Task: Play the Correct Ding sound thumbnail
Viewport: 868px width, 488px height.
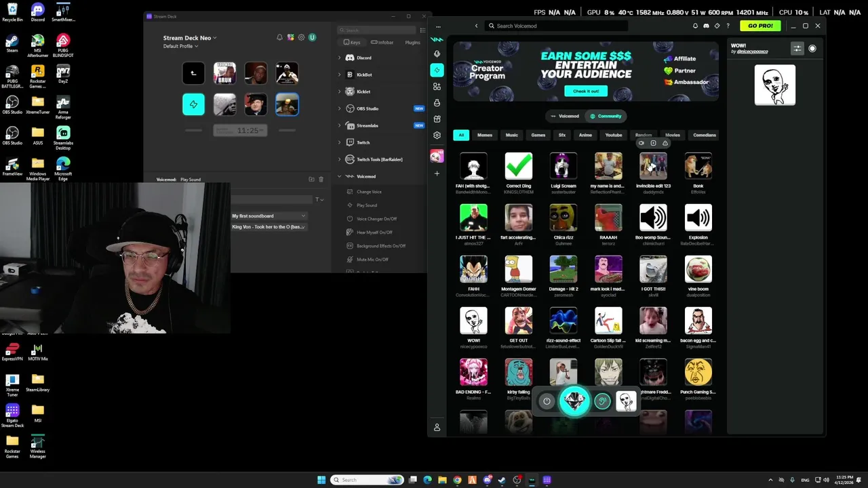Action: (x=519, y=166)
